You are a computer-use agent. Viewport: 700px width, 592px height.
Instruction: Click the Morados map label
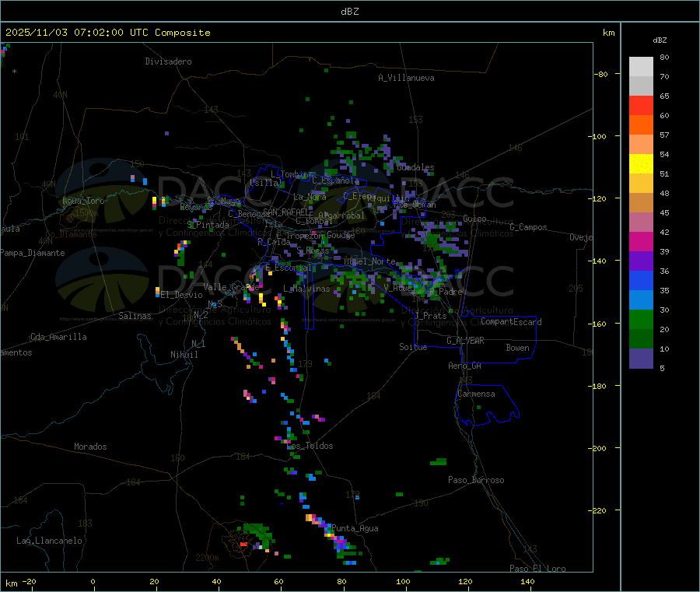click(90, 447)
